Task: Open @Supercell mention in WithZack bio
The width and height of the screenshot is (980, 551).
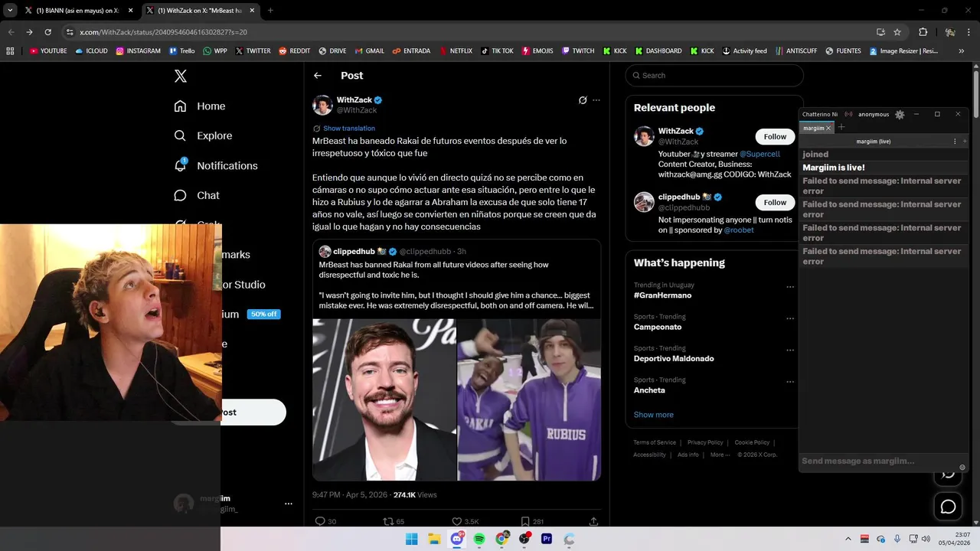Action: tap(759, 154)
